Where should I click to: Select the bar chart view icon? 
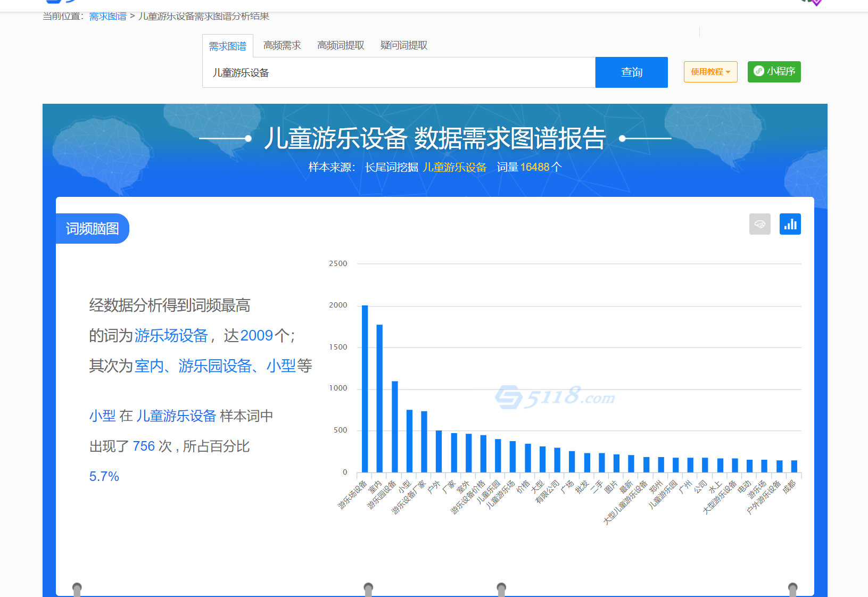[790, 224]
